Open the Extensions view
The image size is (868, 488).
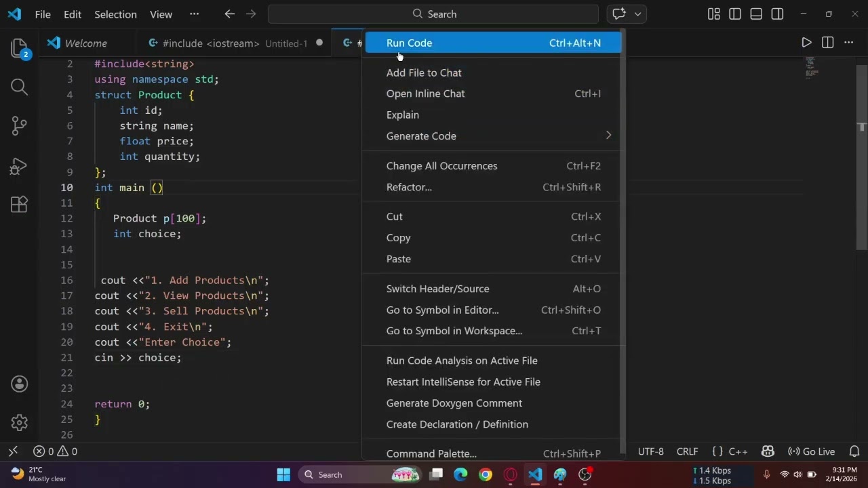tap(19, 204)
